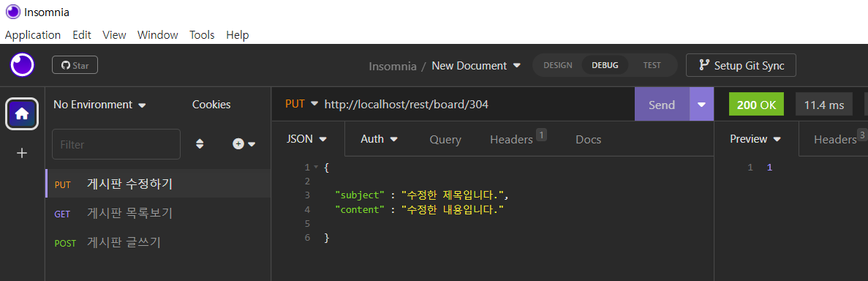Click the Insomnia title bar icon
Viewport: 868px width, 281px height.
(x=12, y=12)
